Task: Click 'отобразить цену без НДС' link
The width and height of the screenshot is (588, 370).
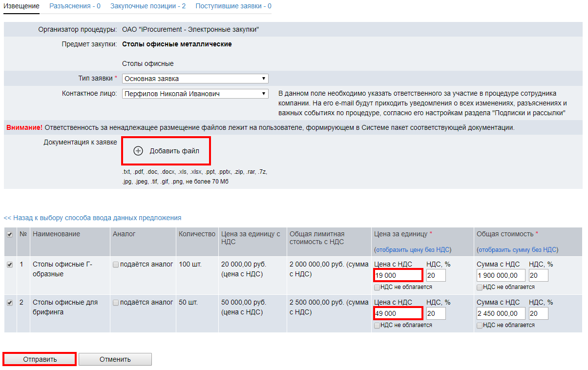Action: 413,250
